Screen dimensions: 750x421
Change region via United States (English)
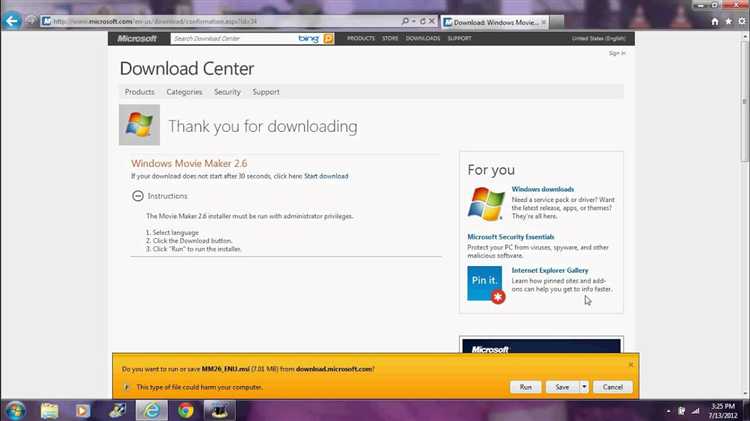click(599, 38)
